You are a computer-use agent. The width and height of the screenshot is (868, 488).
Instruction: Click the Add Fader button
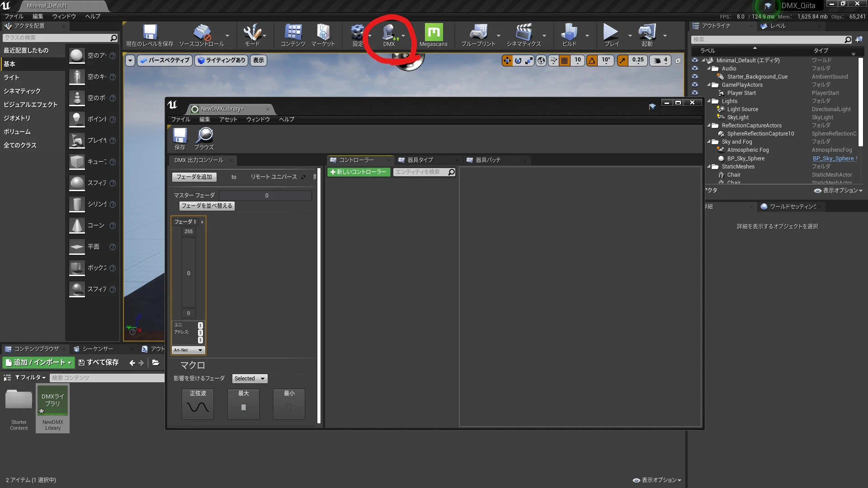pos(194,177)
